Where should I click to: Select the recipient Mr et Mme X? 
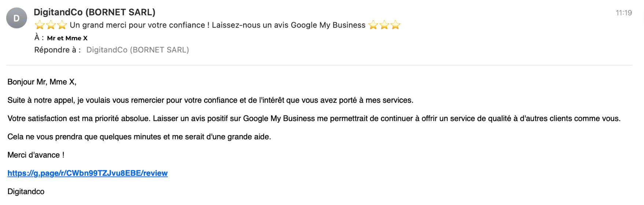67,38
